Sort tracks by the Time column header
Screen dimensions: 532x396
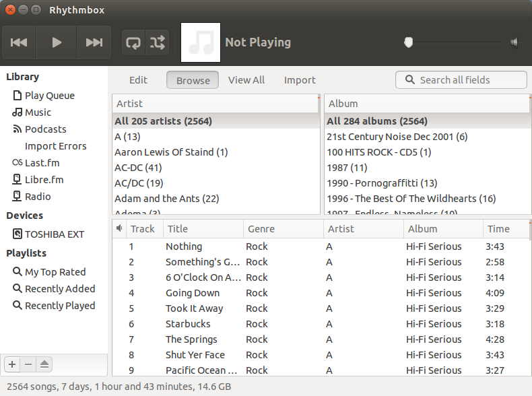(499, 229)
